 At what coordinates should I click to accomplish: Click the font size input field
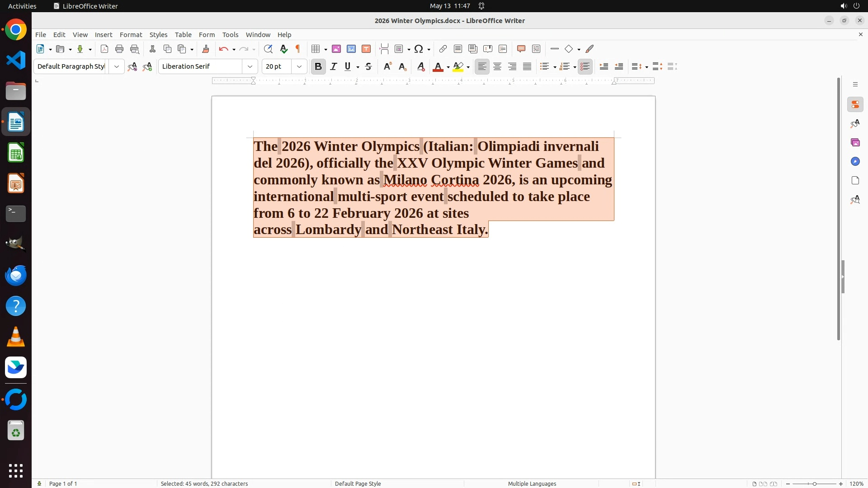pos(277,66)
